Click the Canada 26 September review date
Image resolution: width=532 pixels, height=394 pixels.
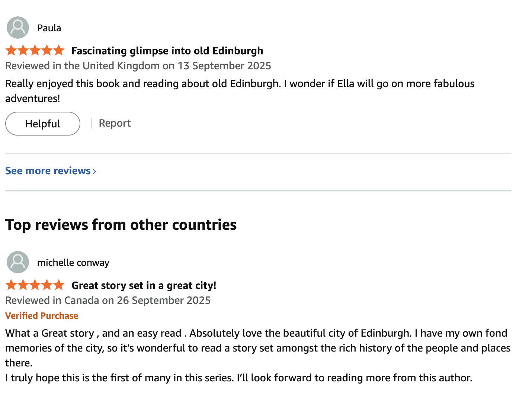108,301
